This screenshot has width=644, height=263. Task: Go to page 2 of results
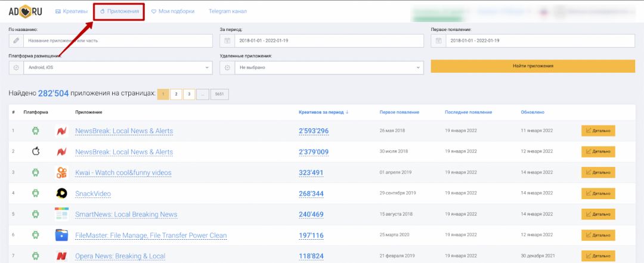coord(176,94)
